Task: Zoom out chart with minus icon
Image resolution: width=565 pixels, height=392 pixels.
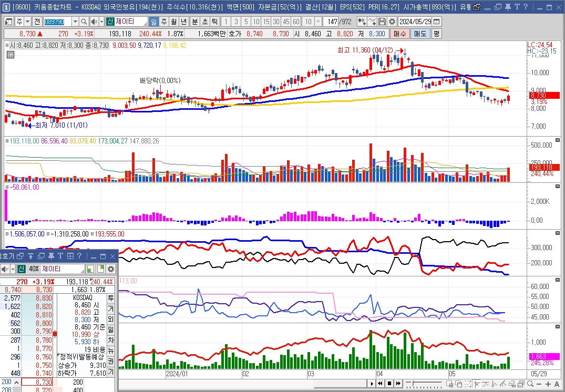Action: [539, 384]
